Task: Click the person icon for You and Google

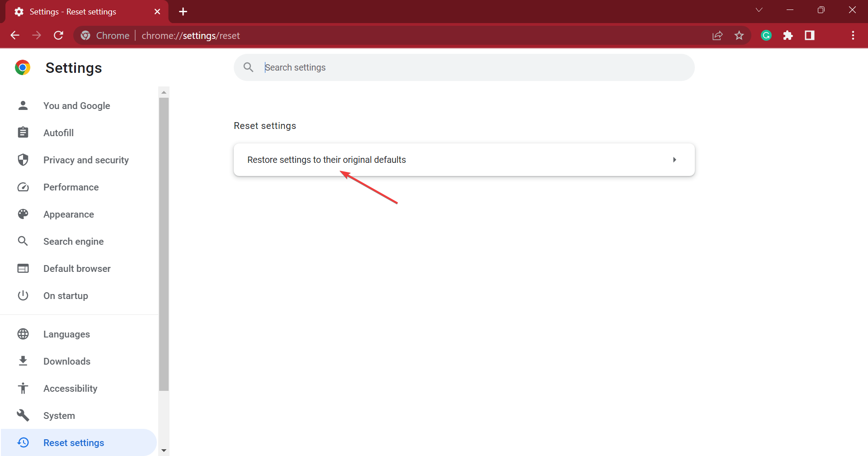Action: 23,105
